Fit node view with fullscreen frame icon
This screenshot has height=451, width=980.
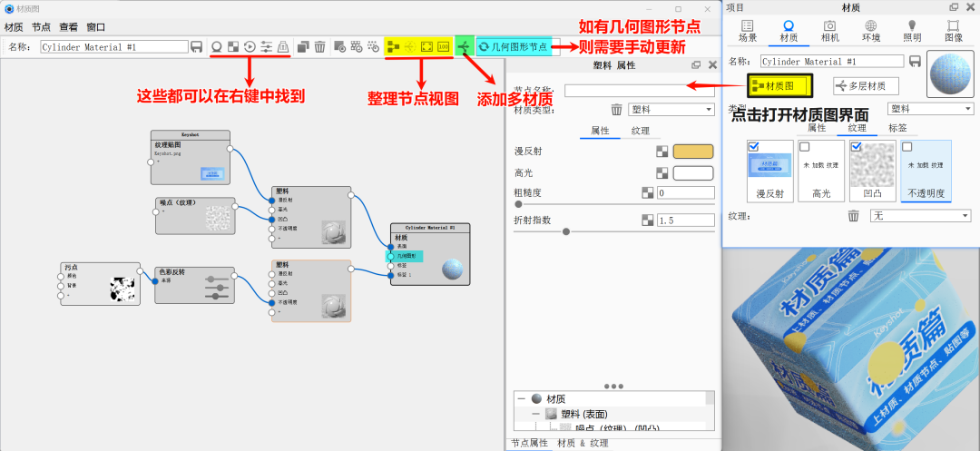(x=426, y=46)
